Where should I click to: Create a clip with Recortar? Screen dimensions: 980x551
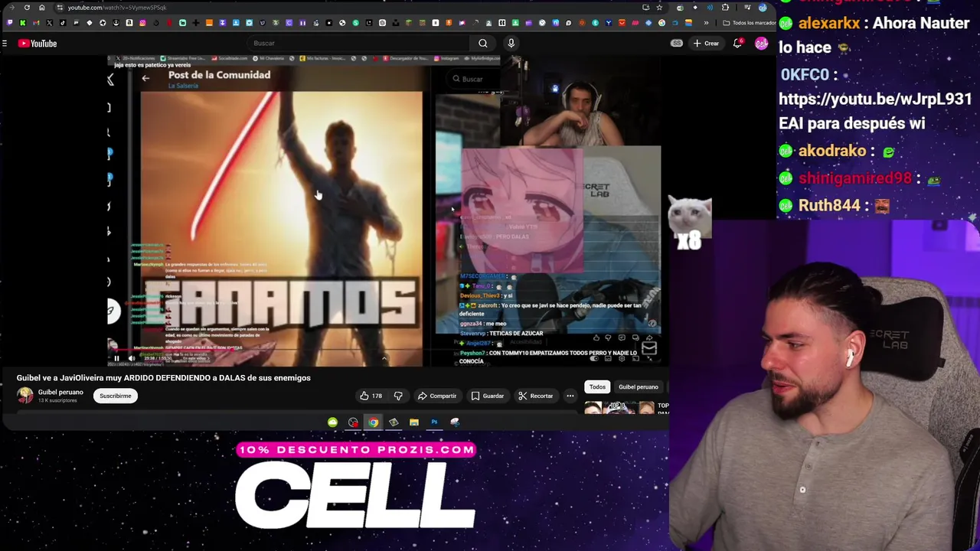click(536, 396)
